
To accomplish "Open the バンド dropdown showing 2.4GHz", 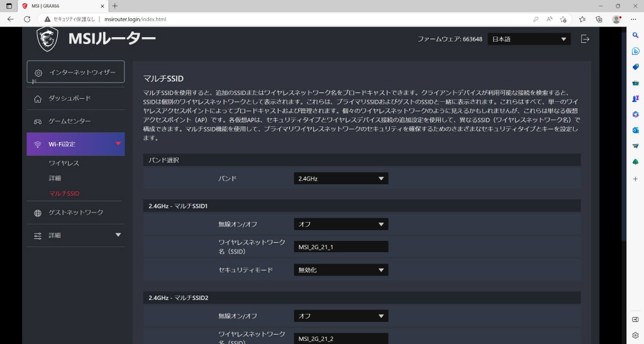I will 341,179.
